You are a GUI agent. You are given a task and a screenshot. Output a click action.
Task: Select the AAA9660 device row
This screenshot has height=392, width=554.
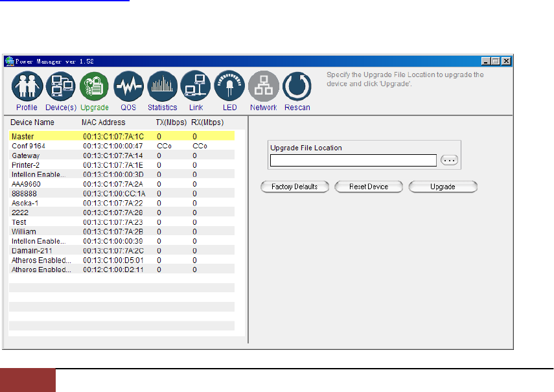pos(122,184)
